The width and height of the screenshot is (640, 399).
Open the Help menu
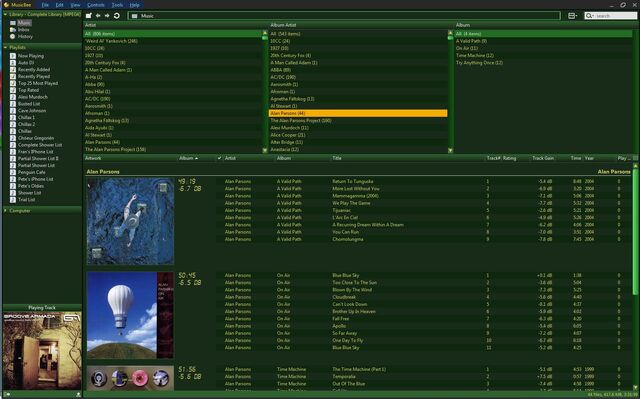134,5
